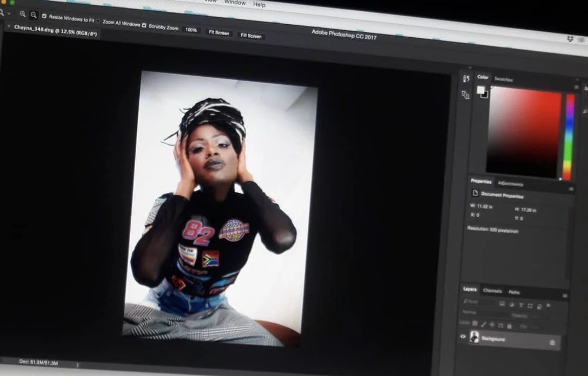The width and height of the screenshot is (588, 376).
Task: Select the Zoom In magnifier icon
Action: point(23,14)
